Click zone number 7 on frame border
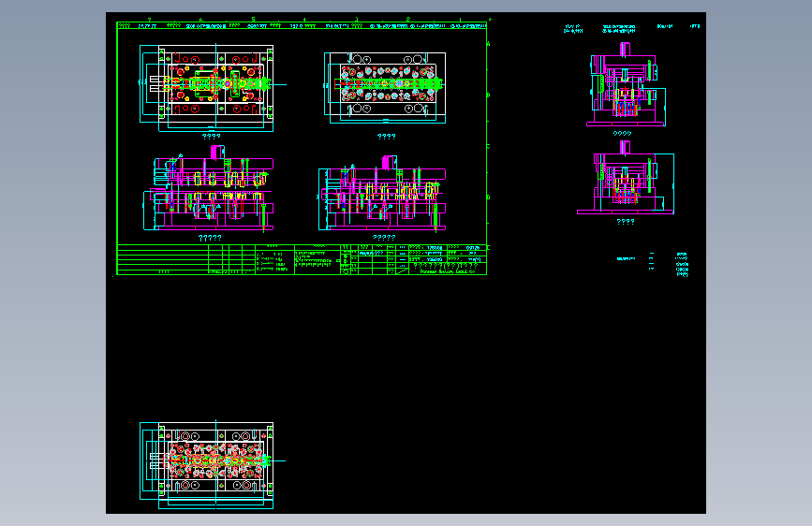The height and width of the screenshot is (526, 812). (x=150, y=20)
